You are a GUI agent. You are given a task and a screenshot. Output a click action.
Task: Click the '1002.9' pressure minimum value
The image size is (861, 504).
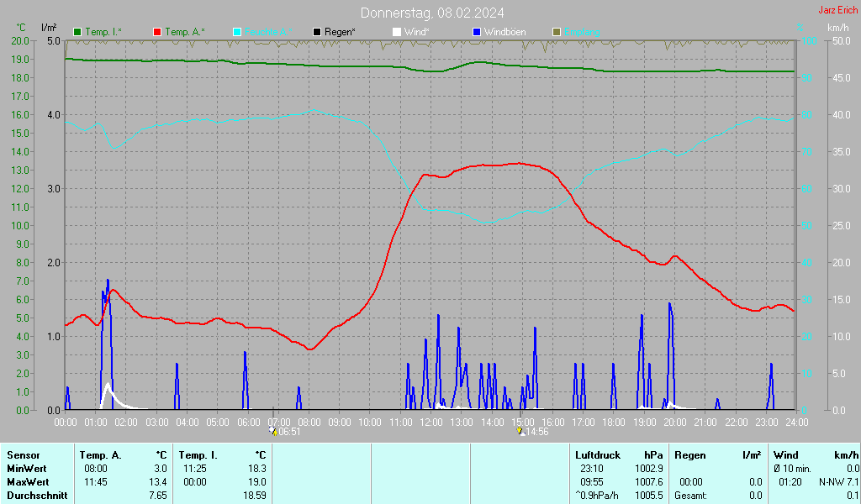[x=649, y=469]
